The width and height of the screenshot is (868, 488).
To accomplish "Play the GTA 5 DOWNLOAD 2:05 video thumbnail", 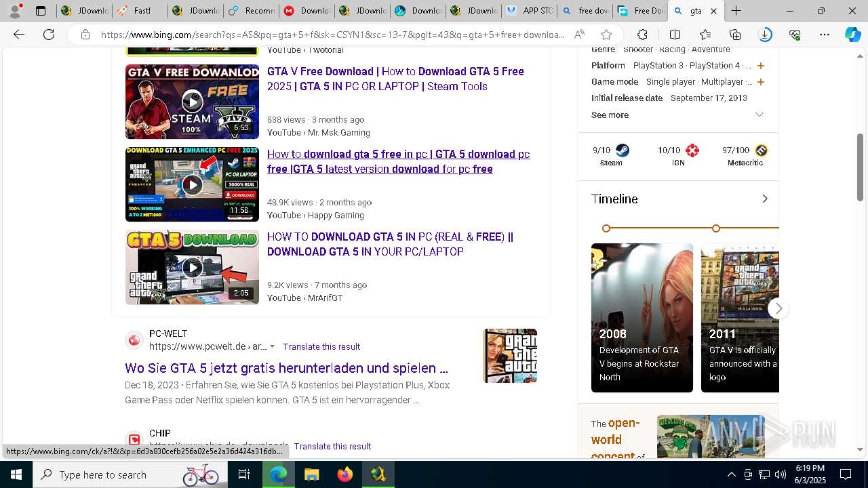I will click(192, 267).
